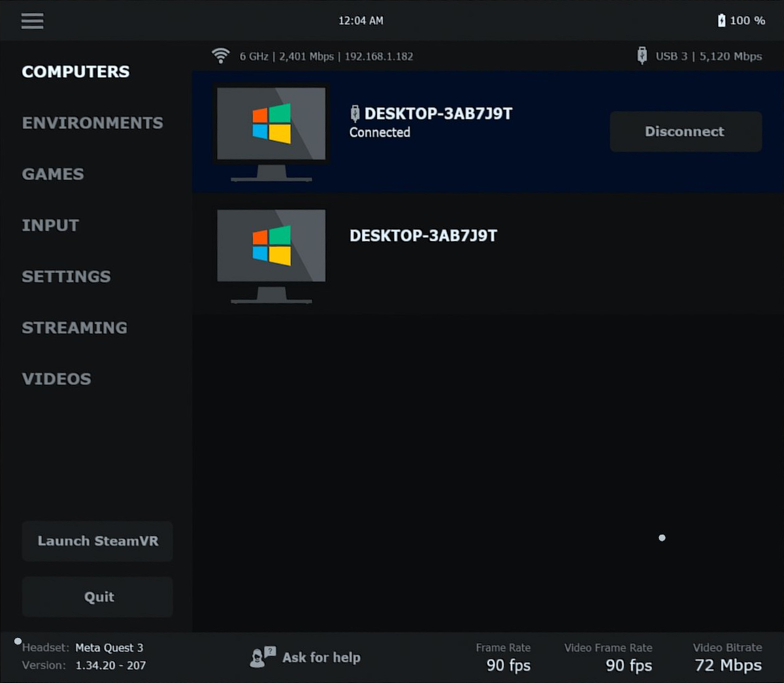Click the USB 3 | 5,120 Mbps text

(x=709, y=57)
